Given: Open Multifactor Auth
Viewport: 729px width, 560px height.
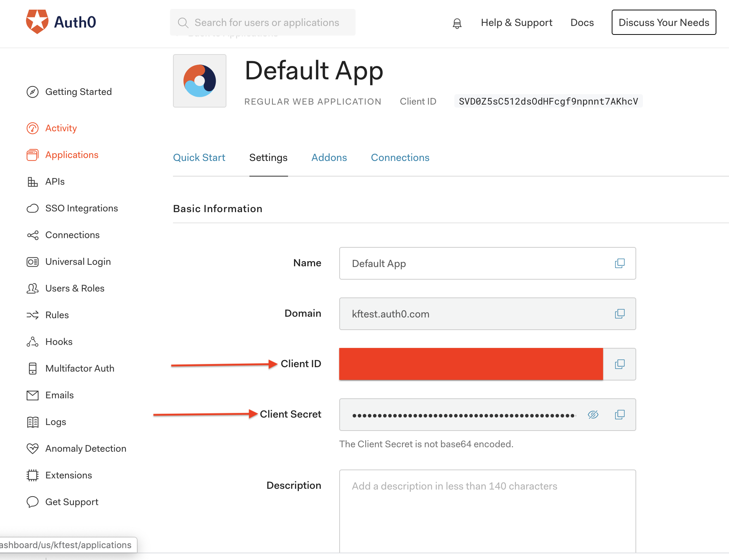Looking at the screenshot, I should point(80,368).
